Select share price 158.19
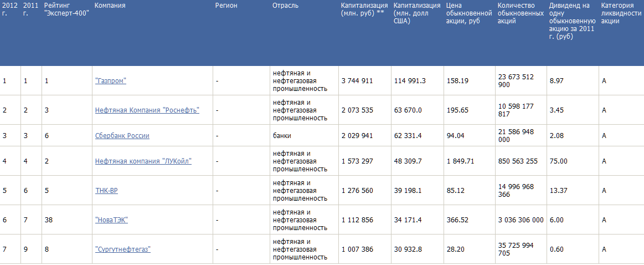 [x=457, y=81]
